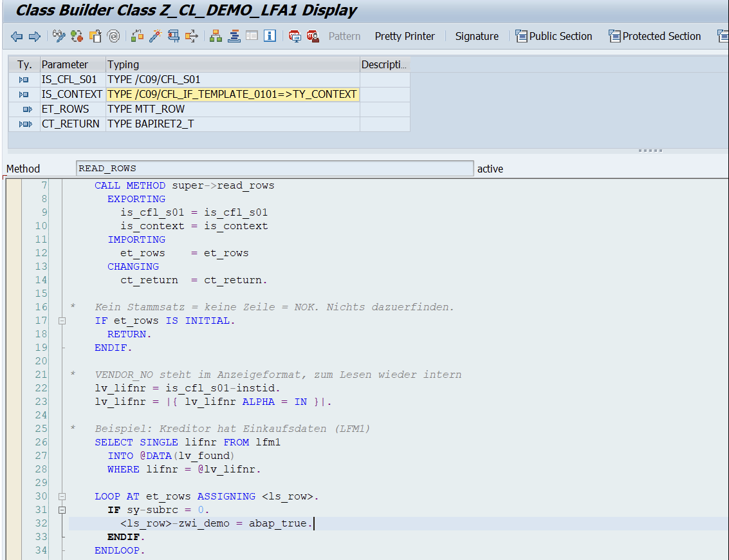729x560 pixels.
Task: Click the INTO @DATA(lv_found) line
Action: [x=171, y=456]
